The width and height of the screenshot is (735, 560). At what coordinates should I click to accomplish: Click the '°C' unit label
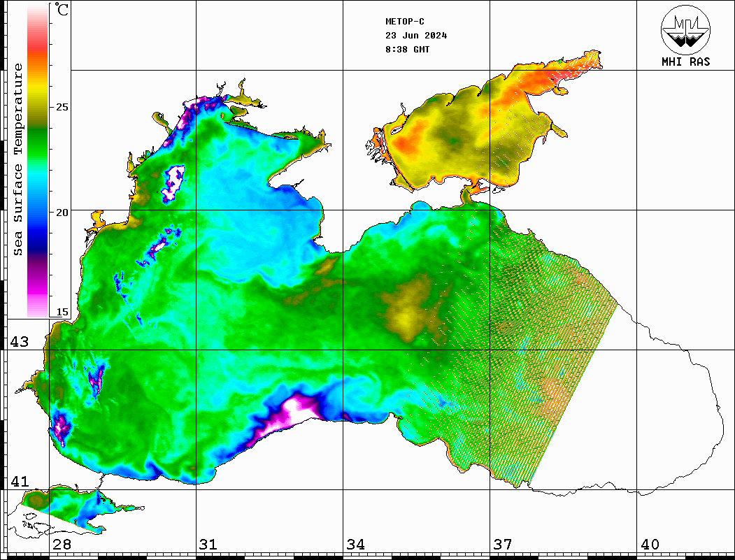[62, 9]
